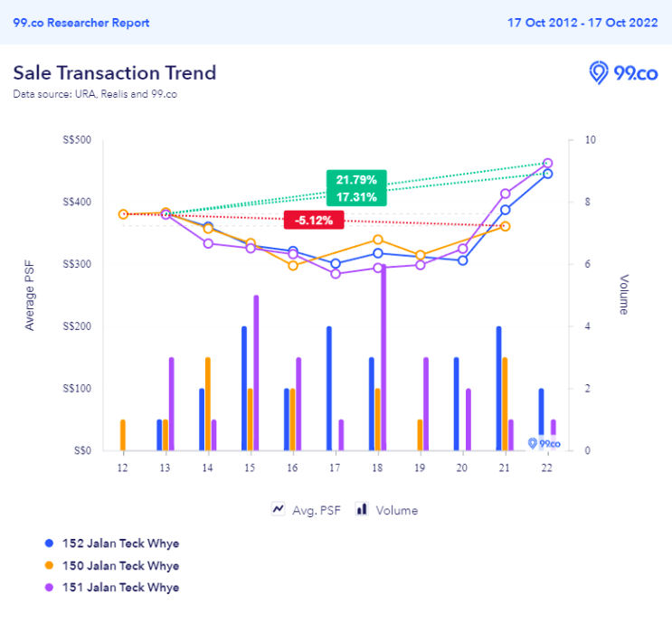Click the blue volume bar at year 17
Viewport: 672px width, 623px height.
pyautogui.click(x=329, y=388)
